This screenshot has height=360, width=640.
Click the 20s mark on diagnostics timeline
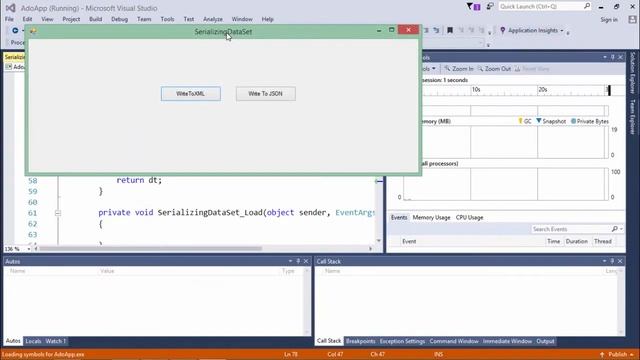click(x=542, y=89)
